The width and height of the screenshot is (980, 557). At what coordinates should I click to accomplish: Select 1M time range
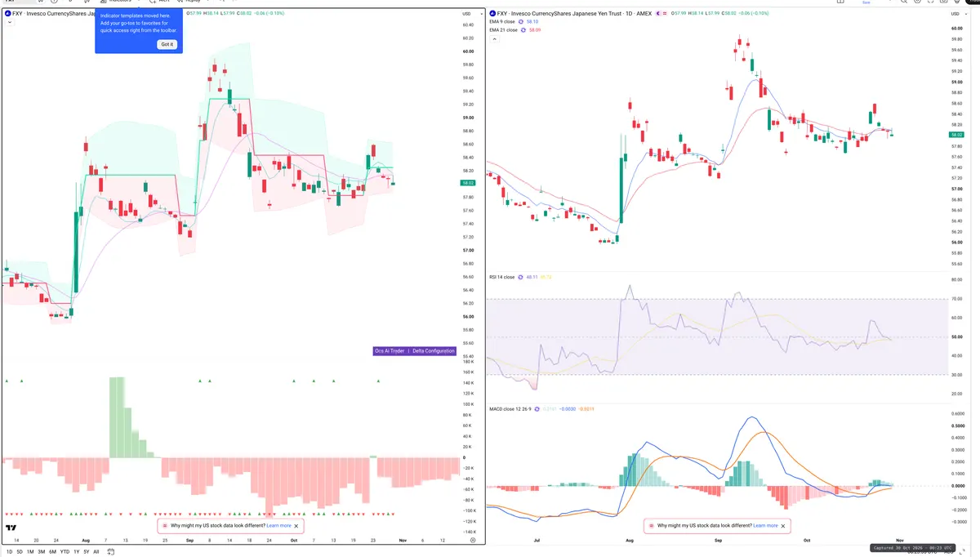[x=30, y=552]
